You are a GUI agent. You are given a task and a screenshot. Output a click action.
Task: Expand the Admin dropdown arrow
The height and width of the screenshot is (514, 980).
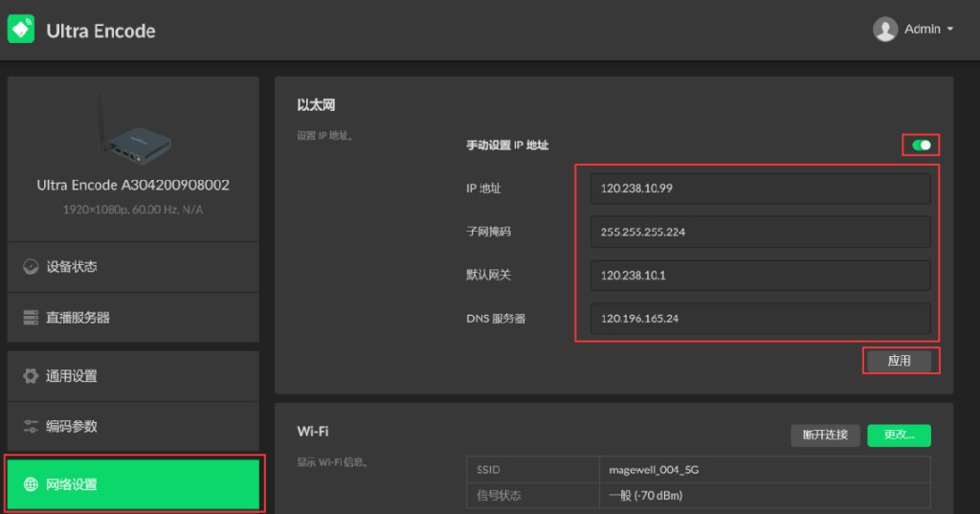950,30
